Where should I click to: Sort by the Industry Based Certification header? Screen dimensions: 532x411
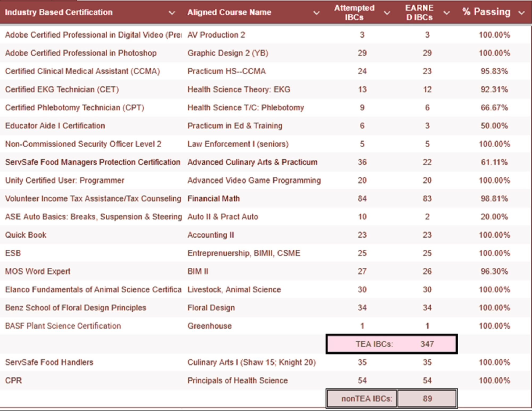pyautogui.click(x=59, y=12)
